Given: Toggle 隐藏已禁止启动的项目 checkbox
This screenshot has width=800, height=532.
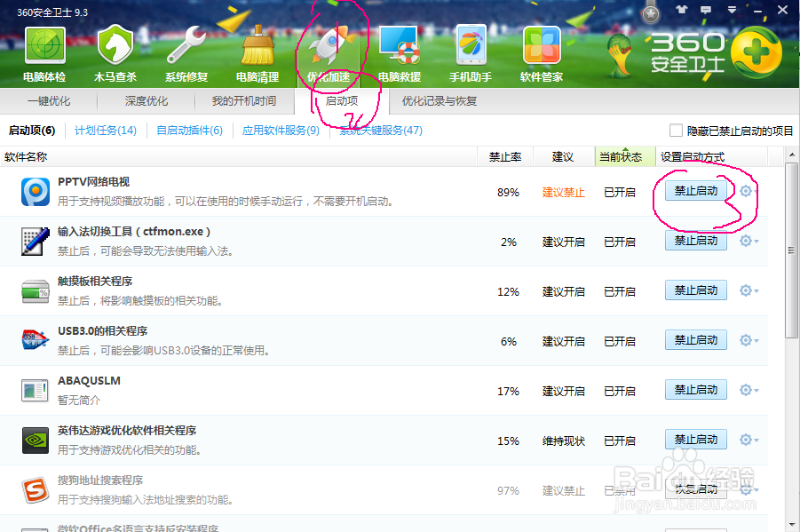Looking at the screenshot, I should [x=676, y=131].
